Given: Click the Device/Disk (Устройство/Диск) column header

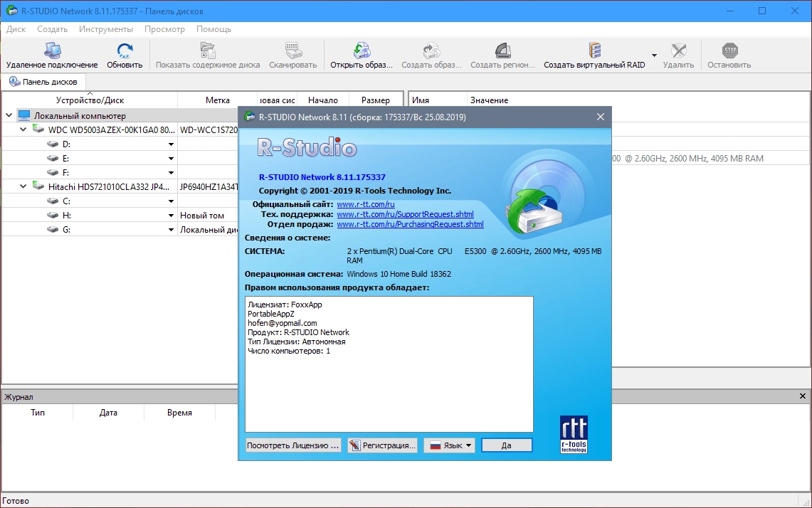Looking at the screenshot, I should [90, 100].
